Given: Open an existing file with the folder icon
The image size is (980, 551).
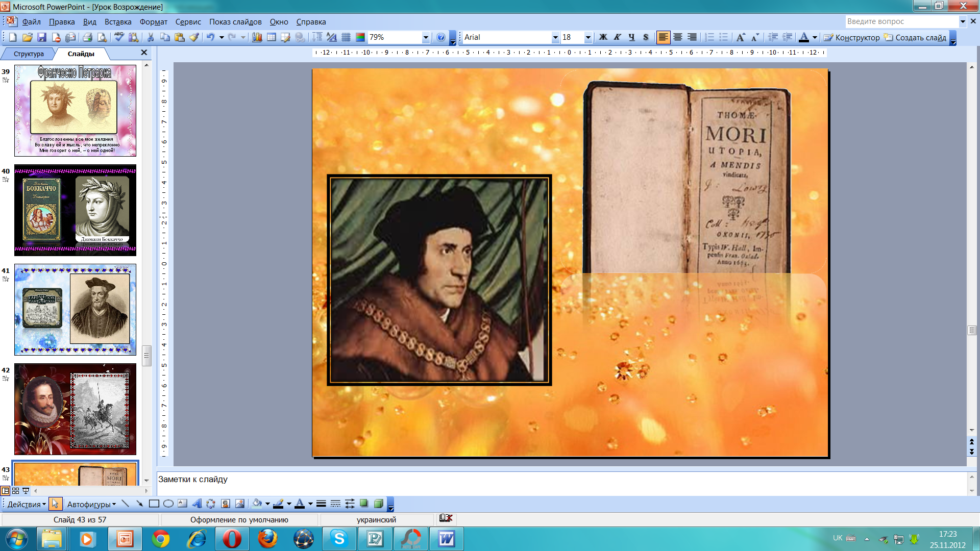Looking at the screenshot, I should click(28, 37).
